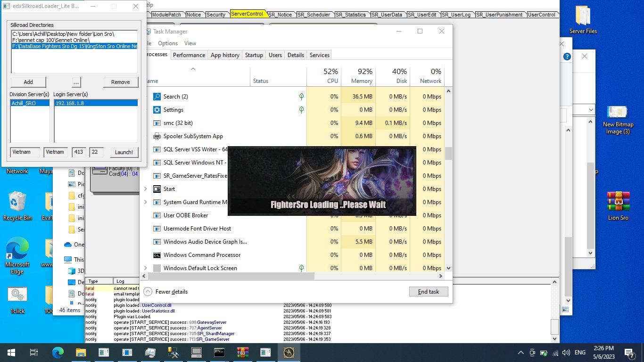Expand the Windows Default Lock Screen row

point(145,268)
